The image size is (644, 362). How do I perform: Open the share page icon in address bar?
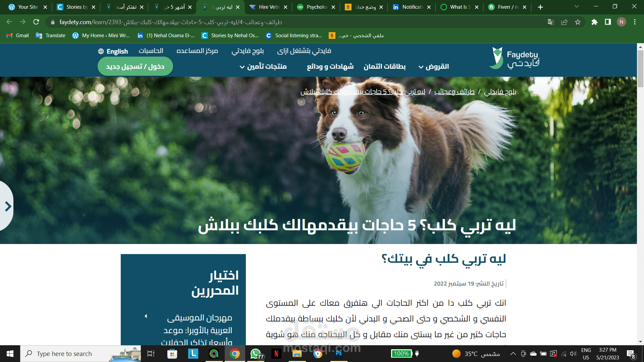[x=564, y=22]
